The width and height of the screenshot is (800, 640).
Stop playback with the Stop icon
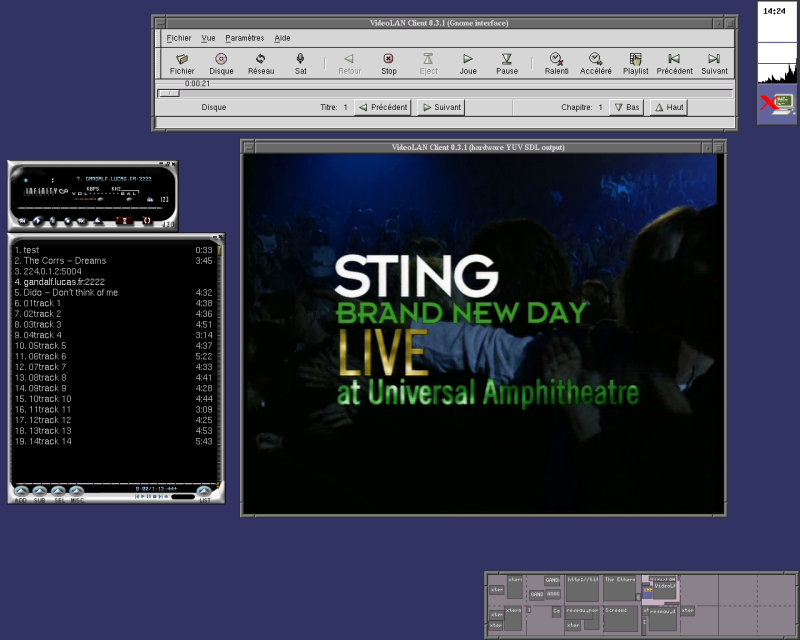389,64
